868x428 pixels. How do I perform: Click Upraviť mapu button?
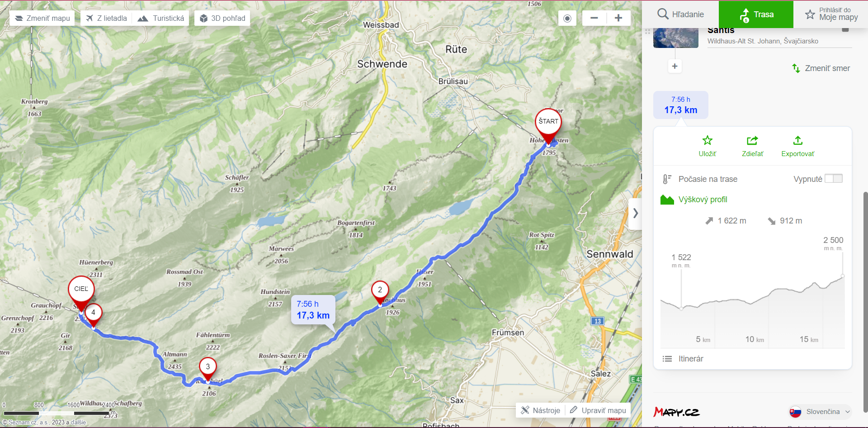tap(598, 410)
